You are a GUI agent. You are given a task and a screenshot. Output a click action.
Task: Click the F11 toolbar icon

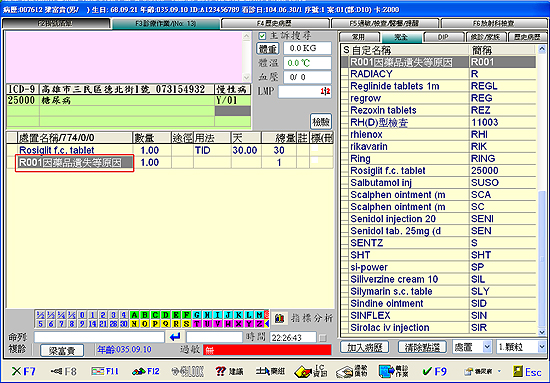(105, 371)
